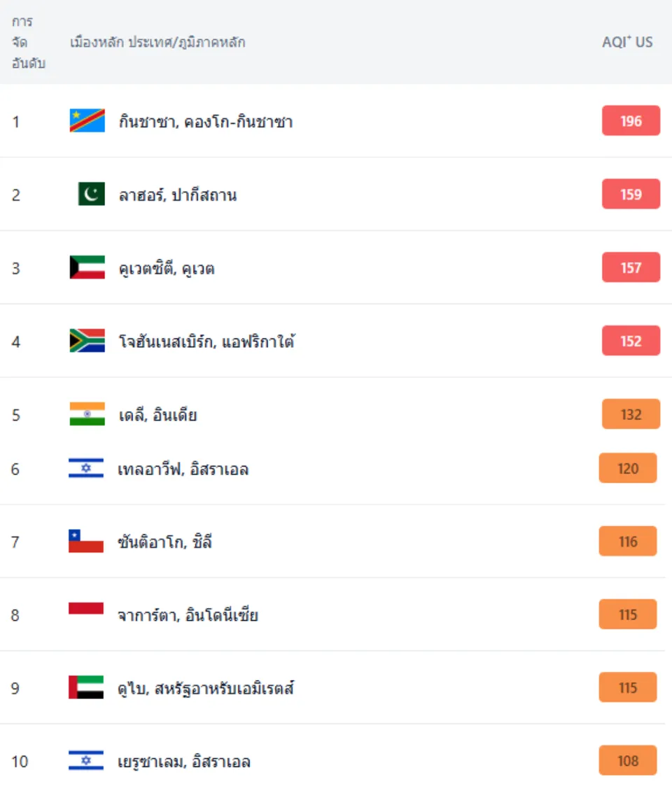This screenshot has width=672, height=790.
Task: Click the Chile flag icon
Action: click(x=86, y=541)
